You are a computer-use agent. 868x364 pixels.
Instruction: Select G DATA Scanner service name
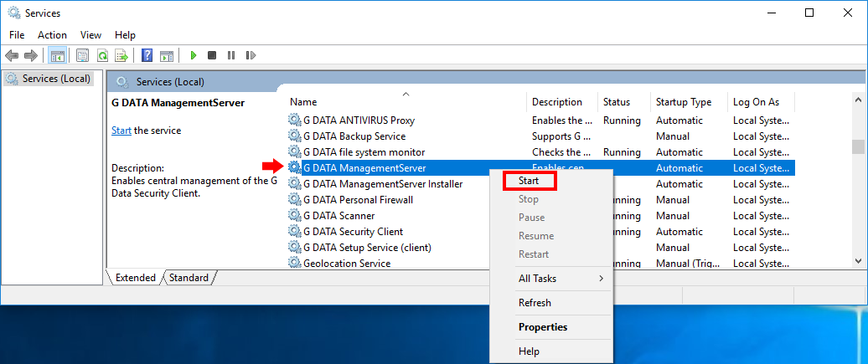(x=338, y=216)
